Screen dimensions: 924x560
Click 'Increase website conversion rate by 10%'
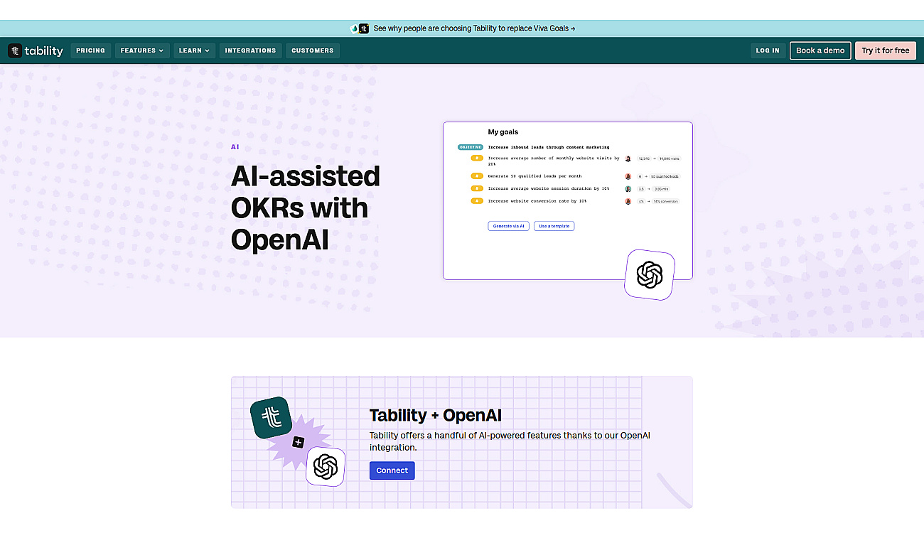pyautogui.click(x=537, y=201)
